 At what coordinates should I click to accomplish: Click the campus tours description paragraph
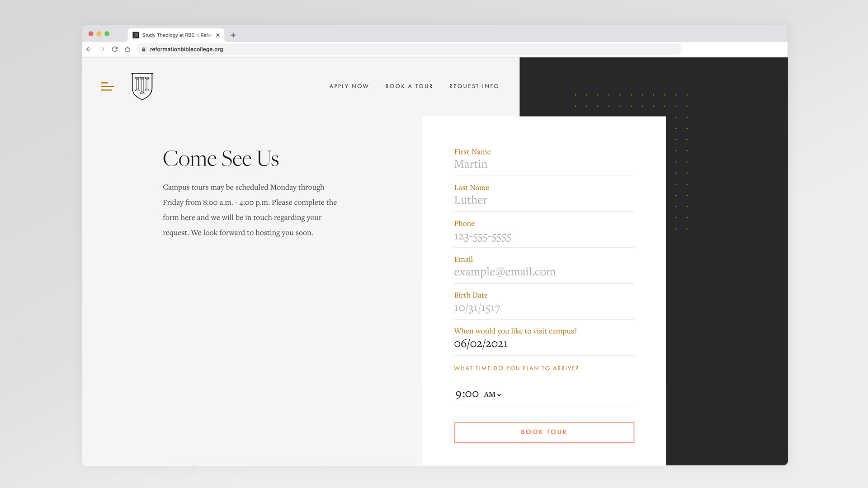pos(250,210)
